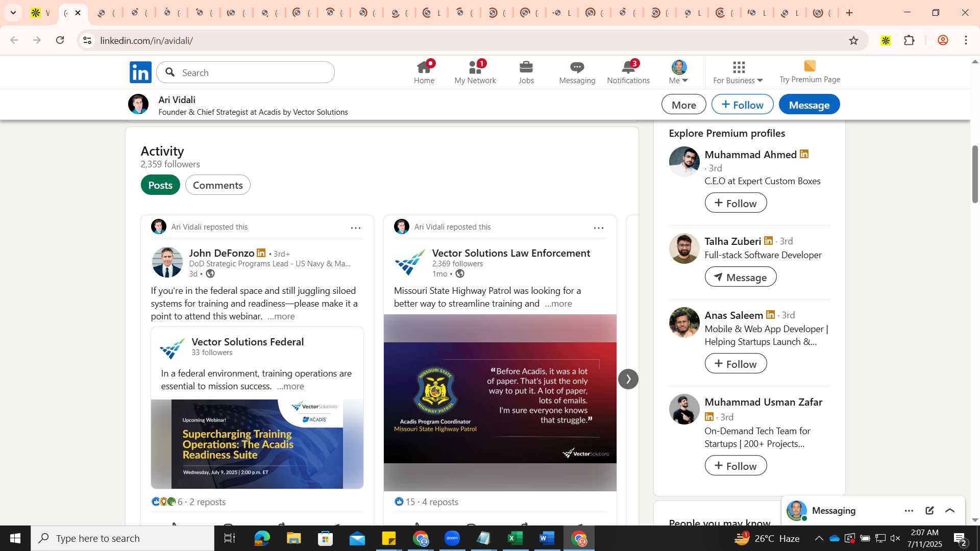Open browser extensions puzzle icon
The width and height of the screenshot is (980, 551).
[909, 40]
